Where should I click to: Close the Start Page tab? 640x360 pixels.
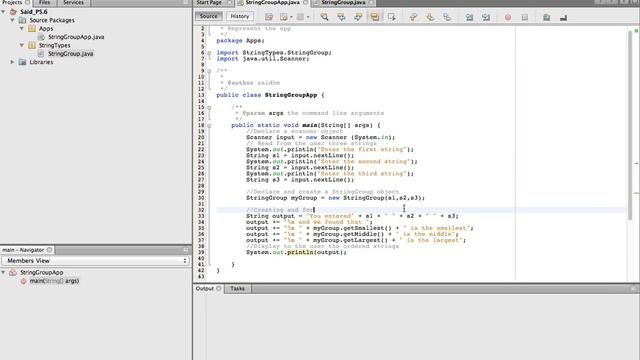coord(230,2)
